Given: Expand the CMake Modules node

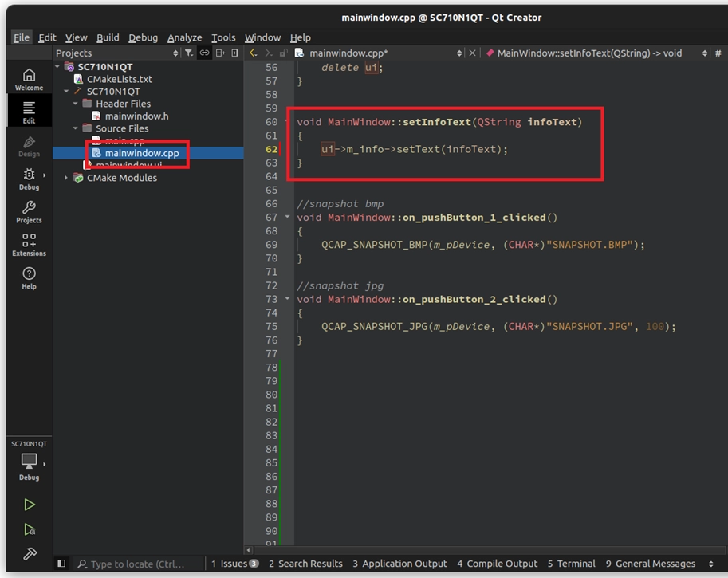Looking at the screenshot, I should [x=66, y=178].
